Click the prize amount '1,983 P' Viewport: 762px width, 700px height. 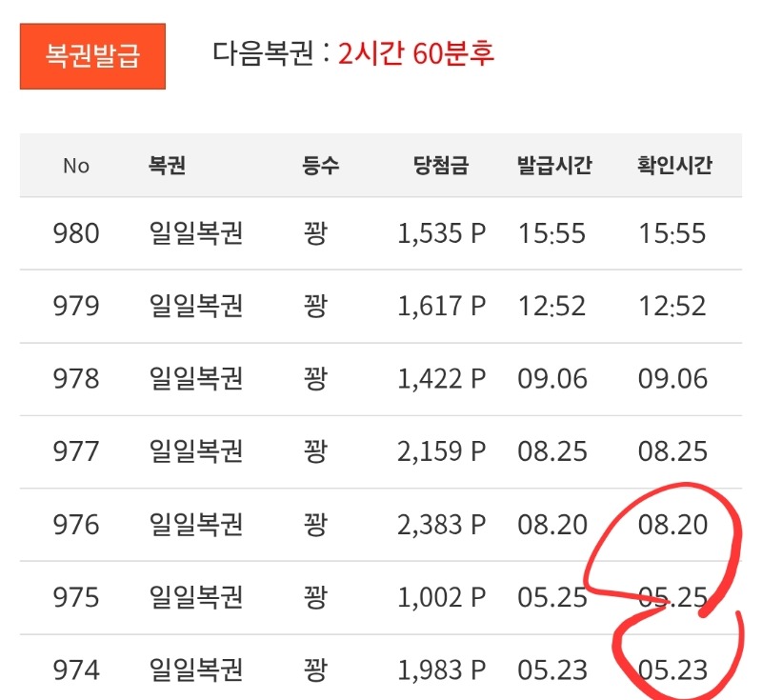click(441, 670)
